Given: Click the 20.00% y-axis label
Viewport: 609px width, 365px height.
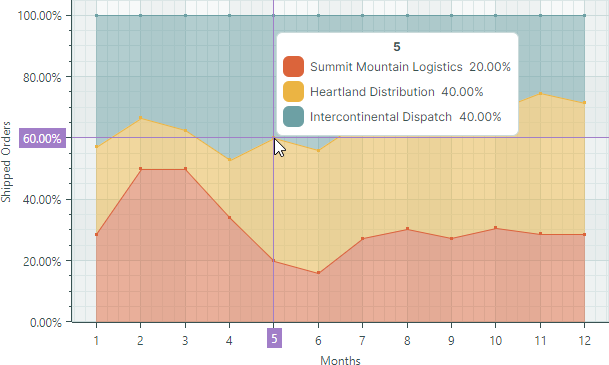Looking at the screenshot, I should pos(42,261).
